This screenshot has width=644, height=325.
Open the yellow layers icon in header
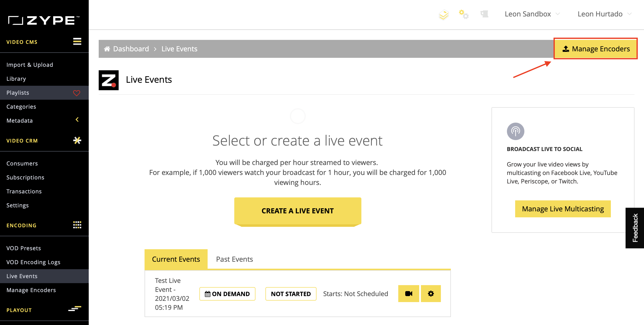point(444,14)
